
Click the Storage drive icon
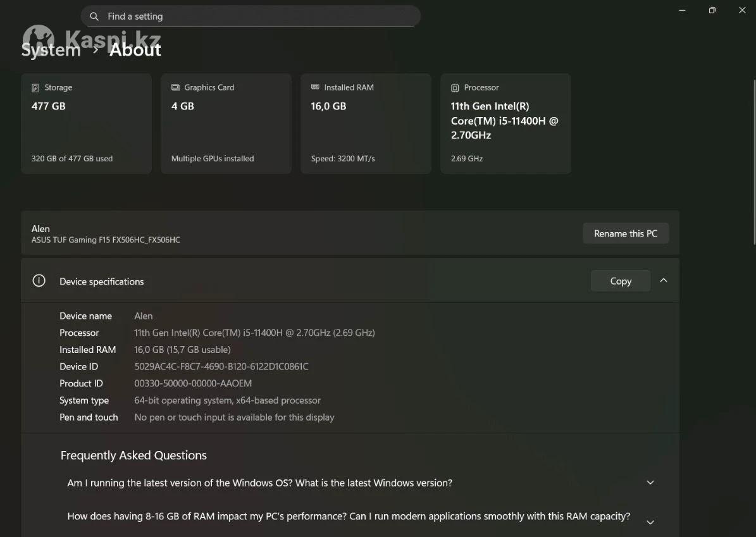coord(35,88)
